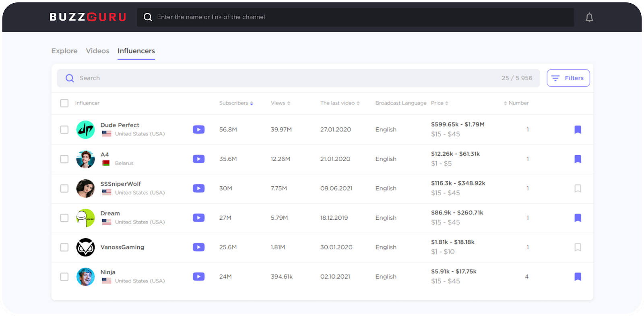Viewport: 644px width, 316px height.
Task: Sort the table by Subscribers
Action: click(236, 103)
